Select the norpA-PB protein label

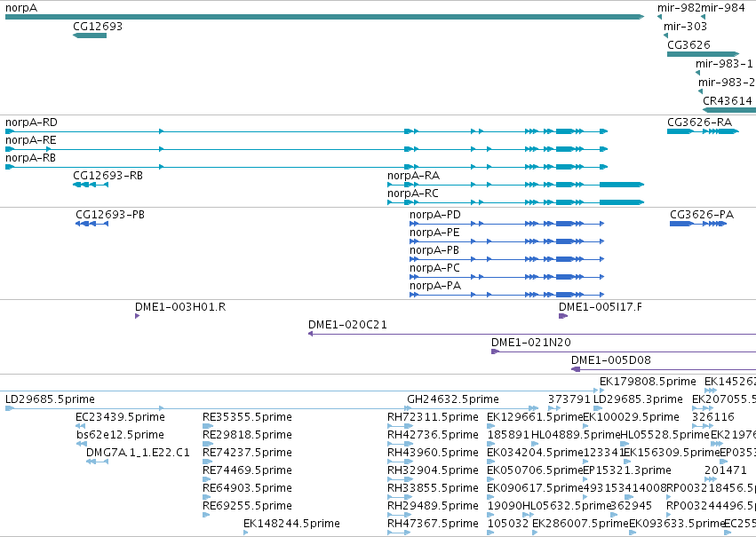(x=434, y=250)
